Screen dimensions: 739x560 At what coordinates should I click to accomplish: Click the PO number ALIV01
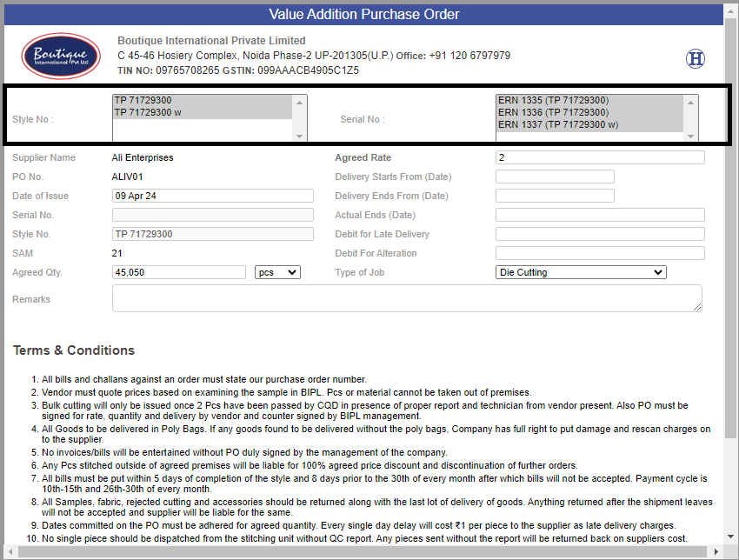[127, 177]
